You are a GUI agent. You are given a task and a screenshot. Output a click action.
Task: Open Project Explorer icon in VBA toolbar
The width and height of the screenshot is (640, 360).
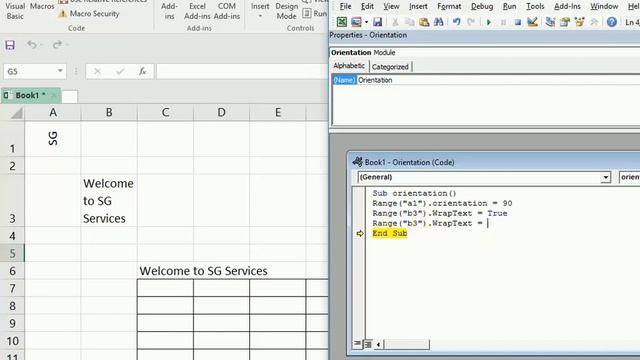(550, 22)
